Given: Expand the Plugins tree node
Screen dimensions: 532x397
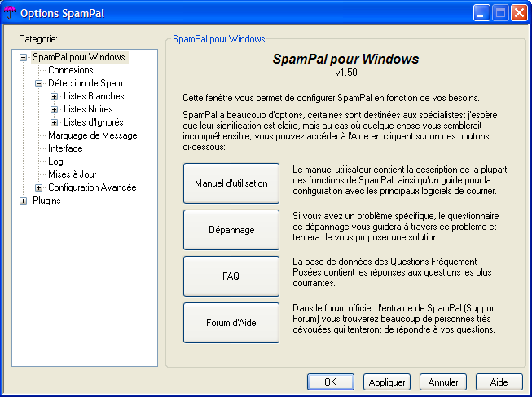Looking at the screenshot, I should pos(23,201).
